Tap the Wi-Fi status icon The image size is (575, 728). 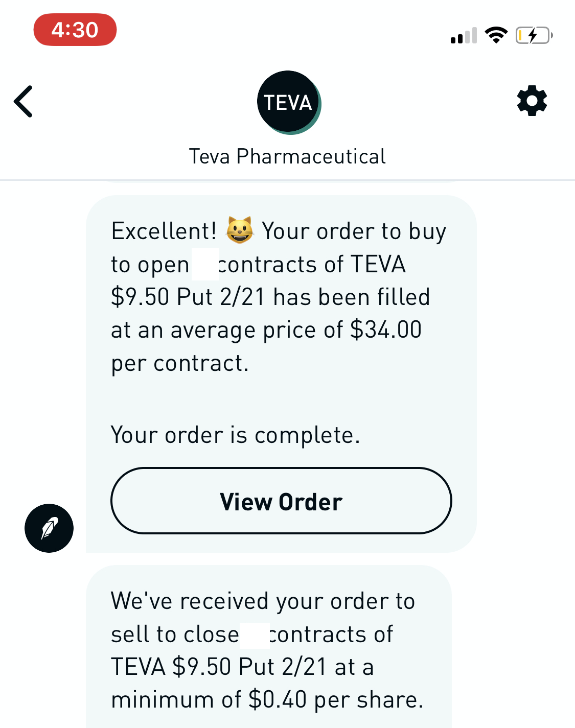(x=496, y=35)
